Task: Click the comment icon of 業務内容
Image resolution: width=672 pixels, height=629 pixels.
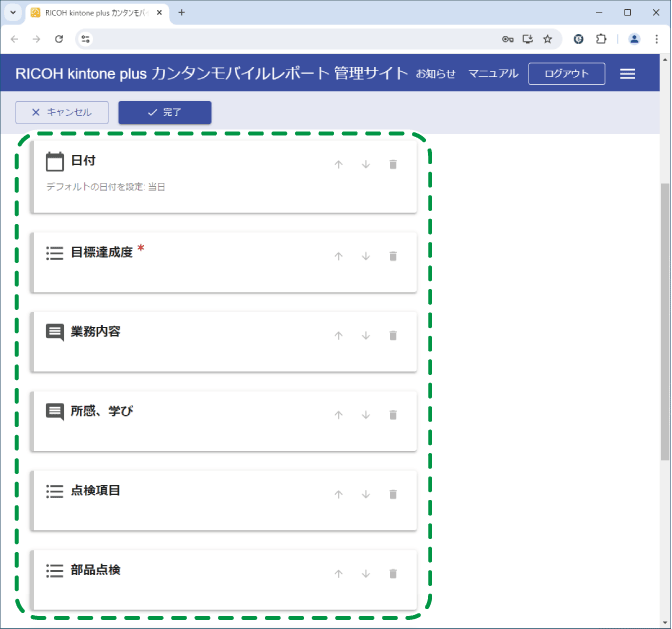Action: 55,332
